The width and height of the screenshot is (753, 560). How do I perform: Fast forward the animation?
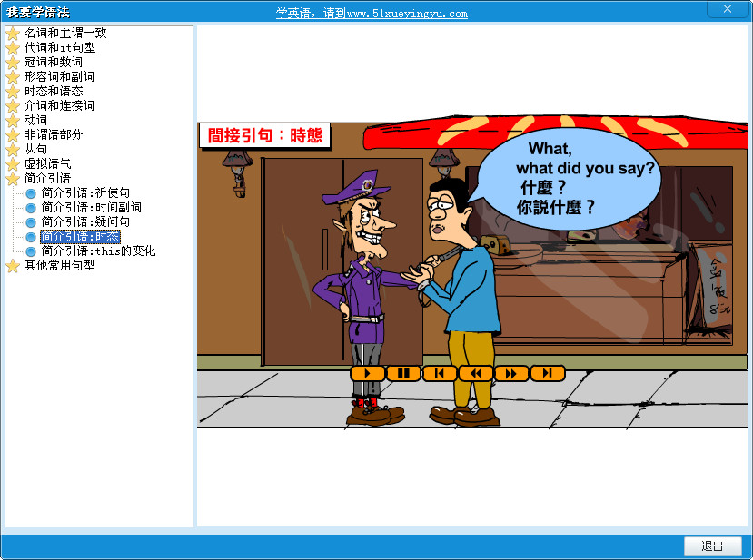[510, 372]
